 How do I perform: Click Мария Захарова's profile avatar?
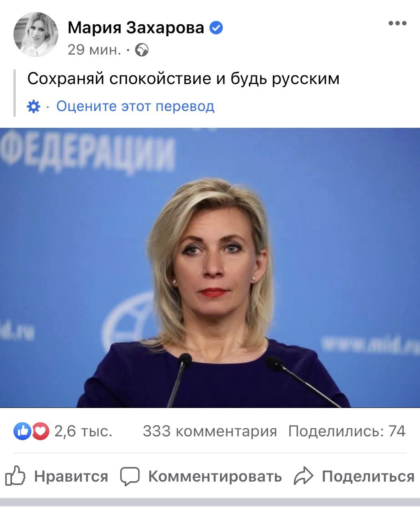[35, 35]
